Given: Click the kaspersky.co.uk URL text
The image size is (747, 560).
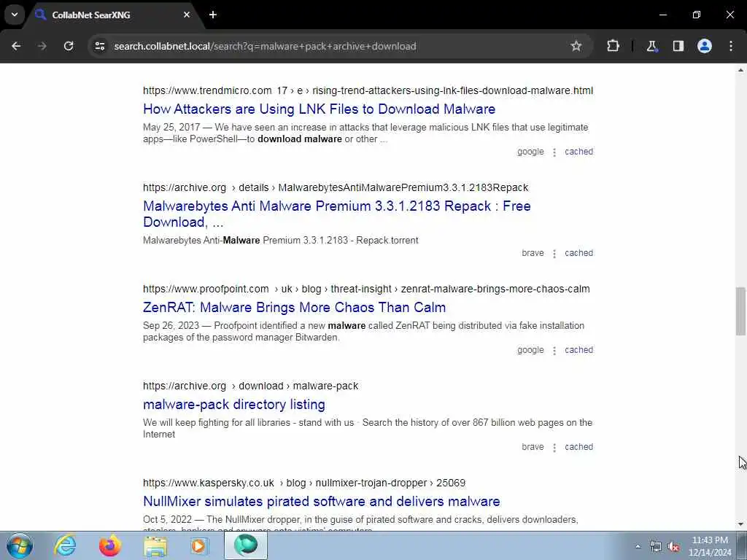Looking at the screenshot, I should [304, 483].
